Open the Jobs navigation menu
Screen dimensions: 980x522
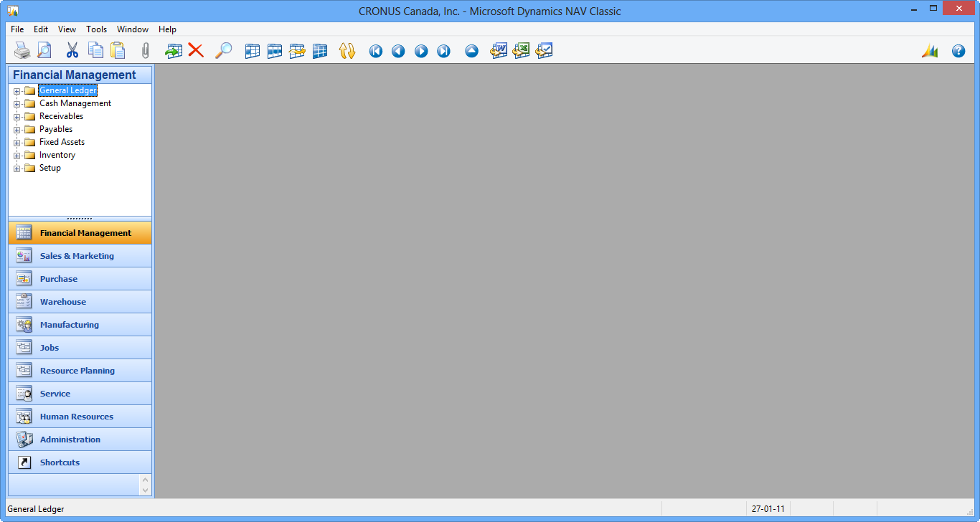80,348
